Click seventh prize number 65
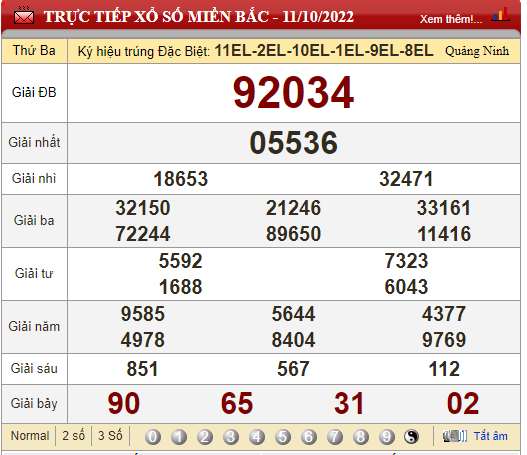Screen dimensions: 527x455 pyautogui.click(x=237, y=403)
